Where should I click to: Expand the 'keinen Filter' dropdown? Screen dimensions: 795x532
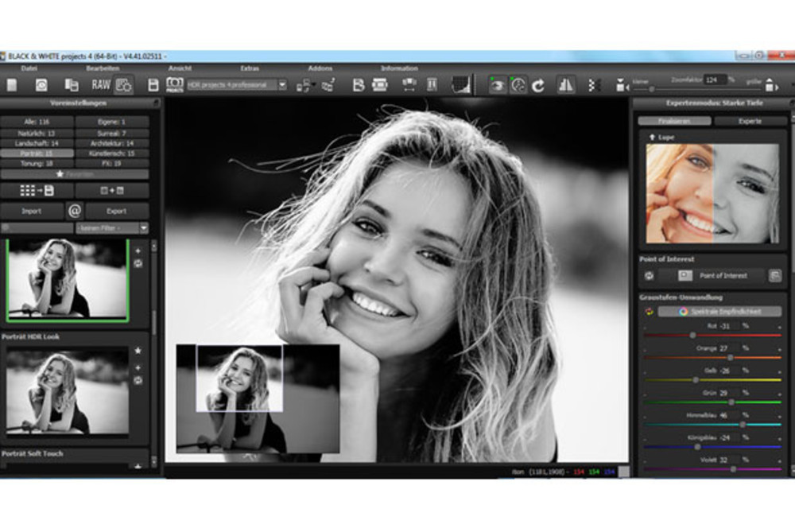click(x=143, y=228)
